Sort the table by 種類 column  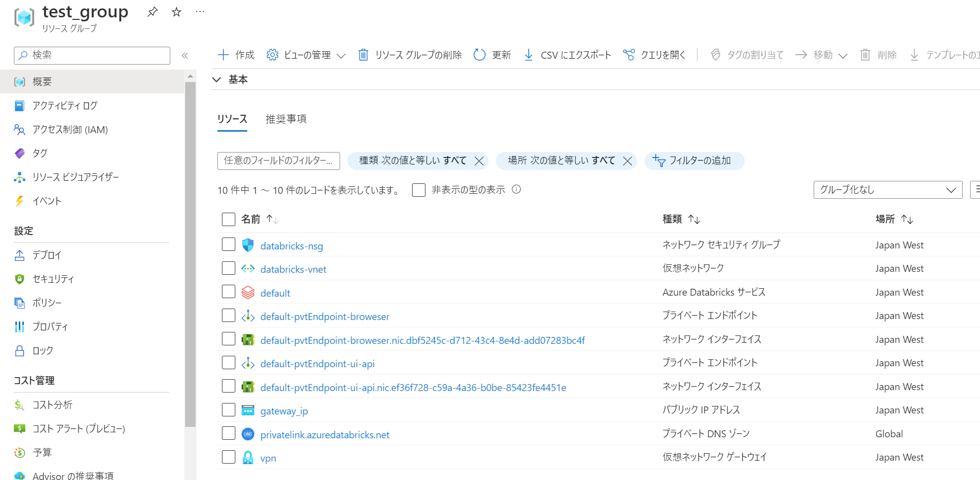tap(681, 219)
